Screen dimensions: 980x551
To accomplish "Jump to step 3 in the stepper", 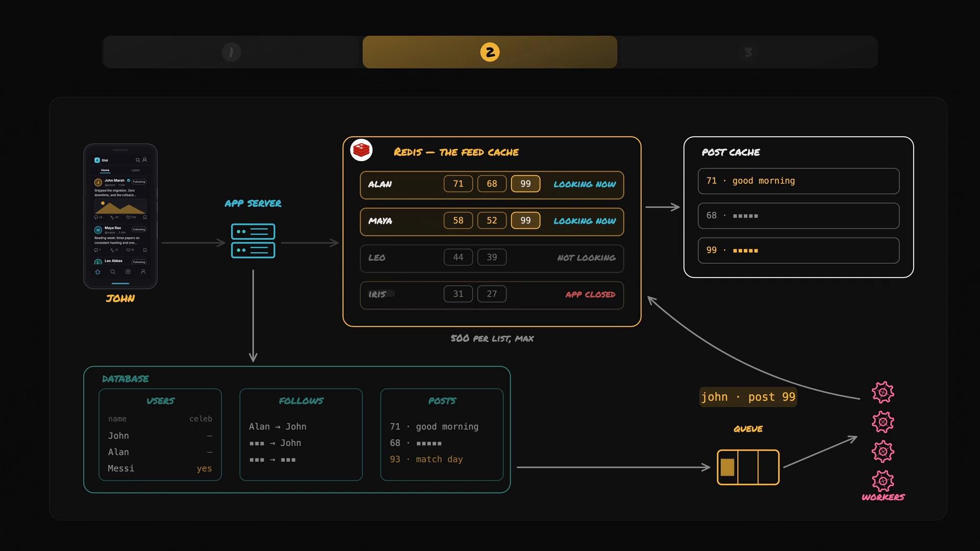I will pos(748,52).
